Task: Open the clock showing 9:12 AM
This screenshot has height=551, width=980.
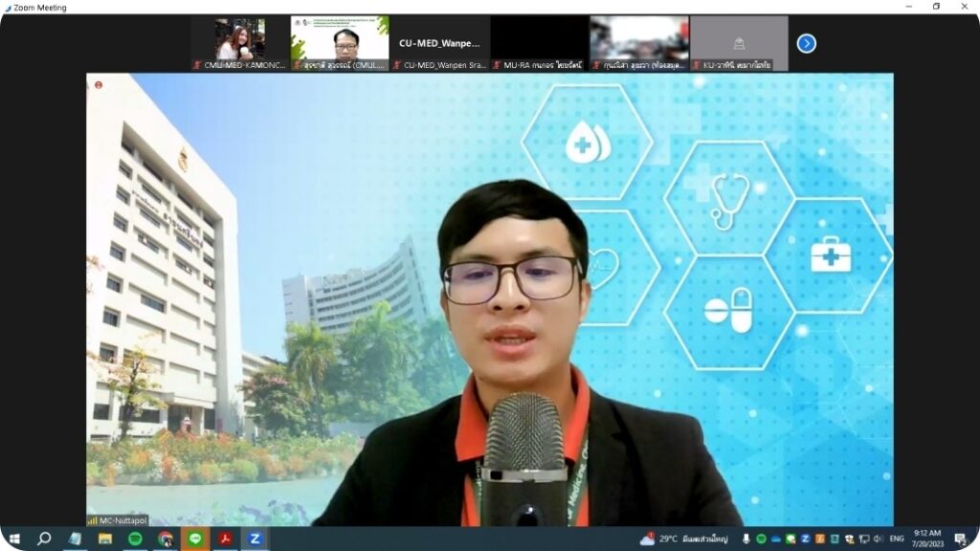Action: 927,539
